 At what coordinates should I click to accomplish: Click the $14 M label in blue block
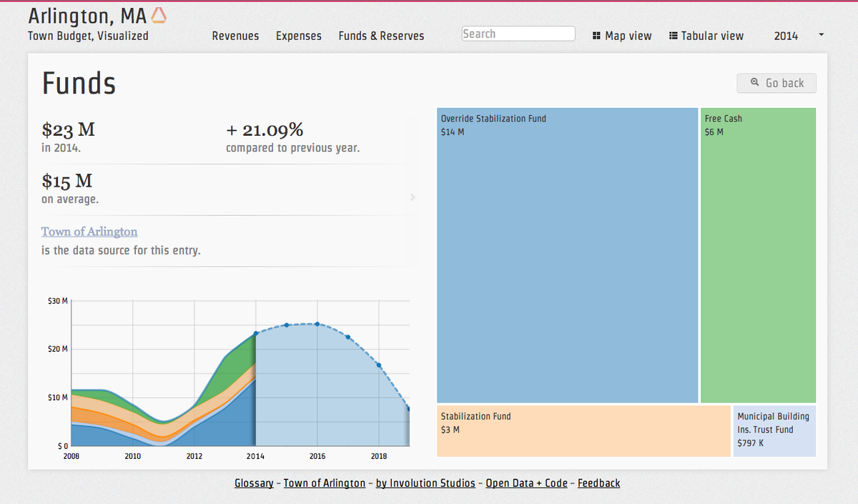[x=453, y=132]
